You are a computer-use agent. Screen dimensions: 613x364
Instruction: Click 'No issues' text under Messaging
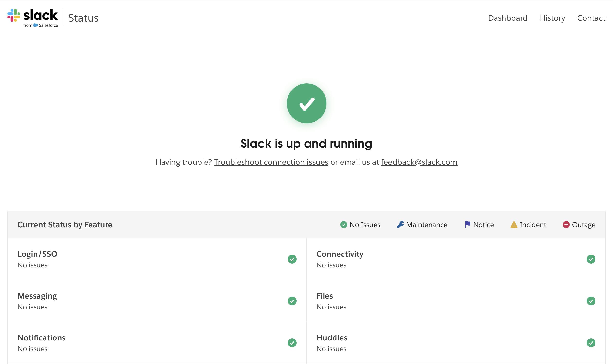point(32,307)
